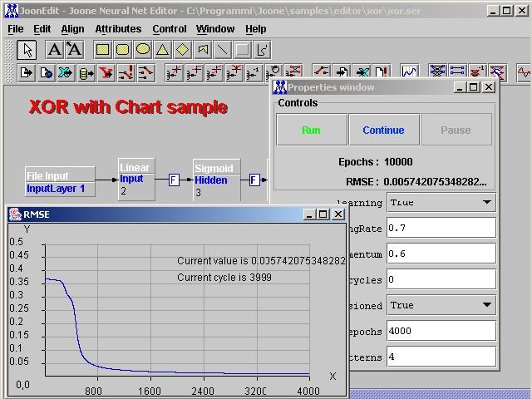Select the triangle drawing tool

click(163, 50)
